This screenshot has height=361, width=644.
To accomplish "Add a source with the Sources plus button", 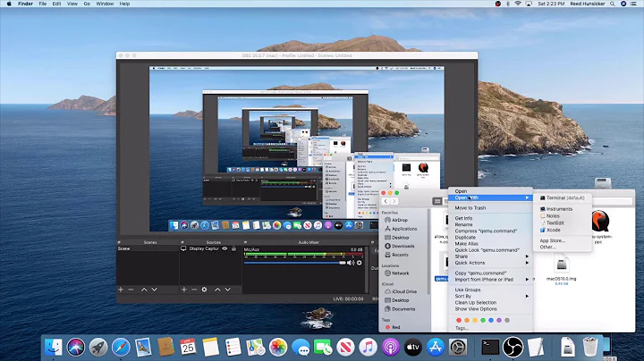I will tap(184, 290).
